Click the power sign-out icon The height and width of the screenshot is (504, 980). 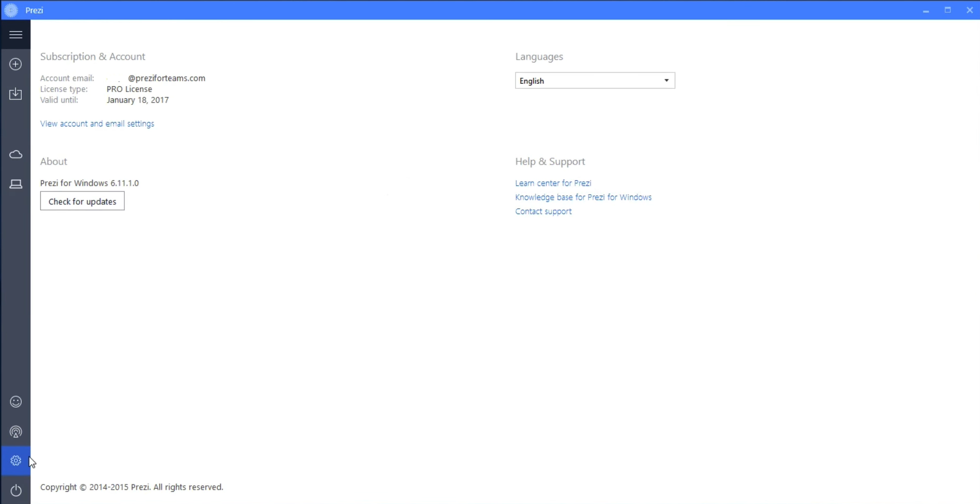[x=16, y=490]
